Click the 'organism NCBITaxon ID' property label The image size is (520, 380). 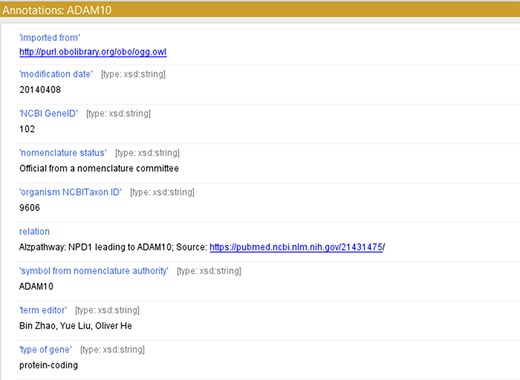pyautogui.click(x=70, y=192)
